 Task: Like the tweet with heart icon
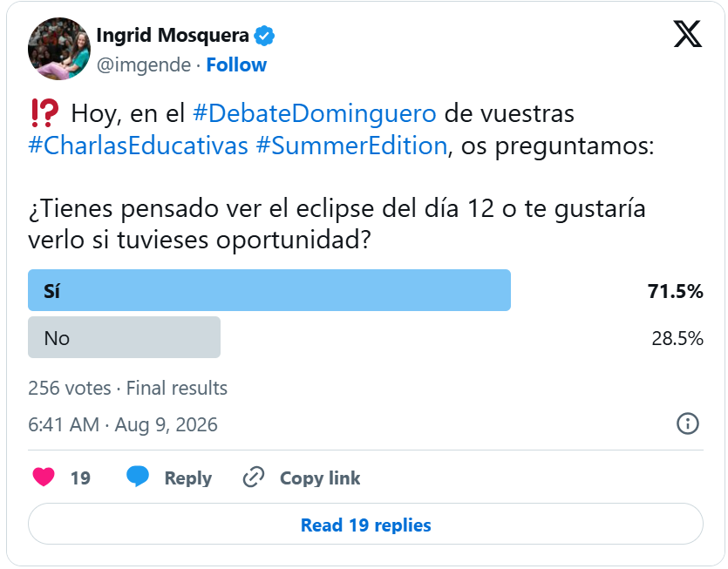[x=44, y=478]
